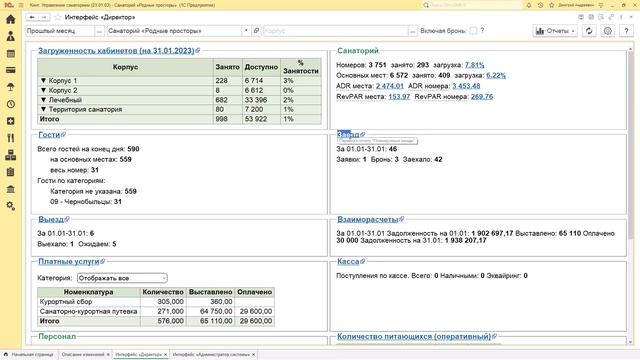Select Интерфейс «Директор» tab

click(138, 354)
